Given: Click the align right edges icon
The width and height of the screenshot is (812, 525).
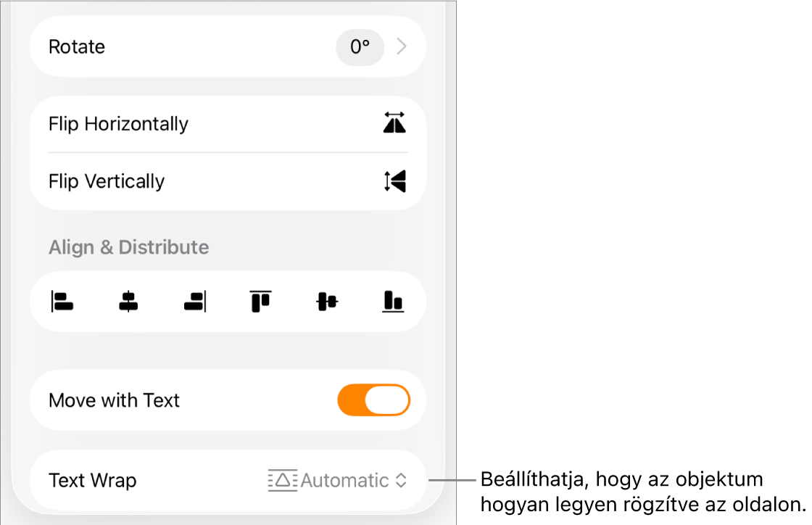Looking at the screenshot, I should pyautogui.click(x=195, y=302).
